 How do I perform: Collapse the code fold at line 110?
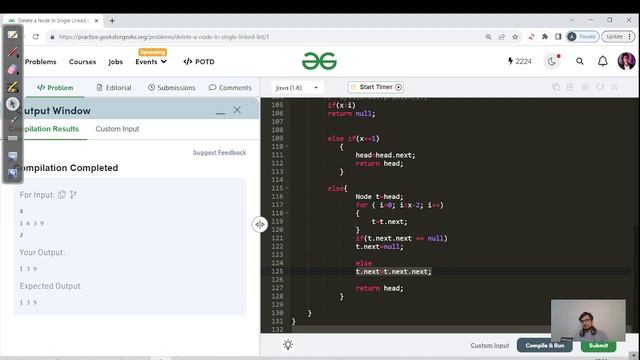tap(287, 147)
